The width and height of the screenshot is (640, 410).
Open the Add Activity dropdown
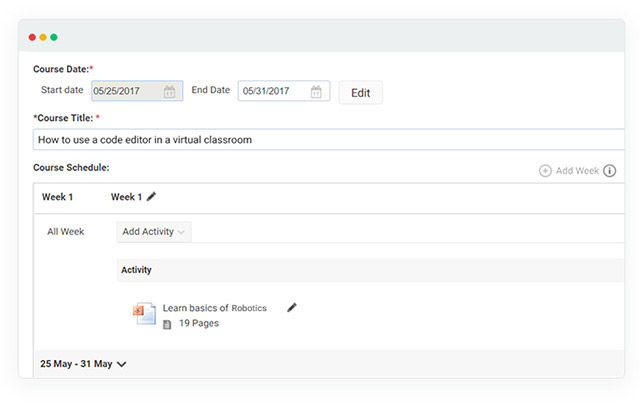154,232
